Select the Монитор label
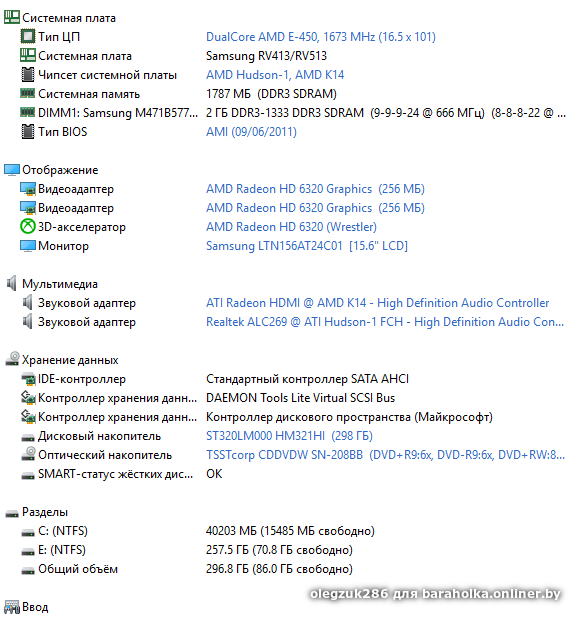584x617 pixels. click(x=63, y=246)
